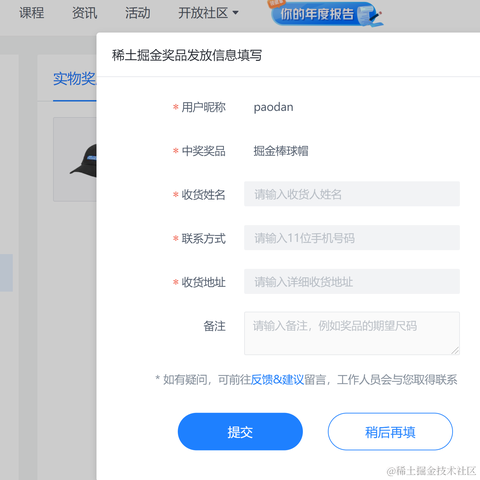Click the 中奖奖品 label
The image size is (480, 480).
(x=203, y=151)
